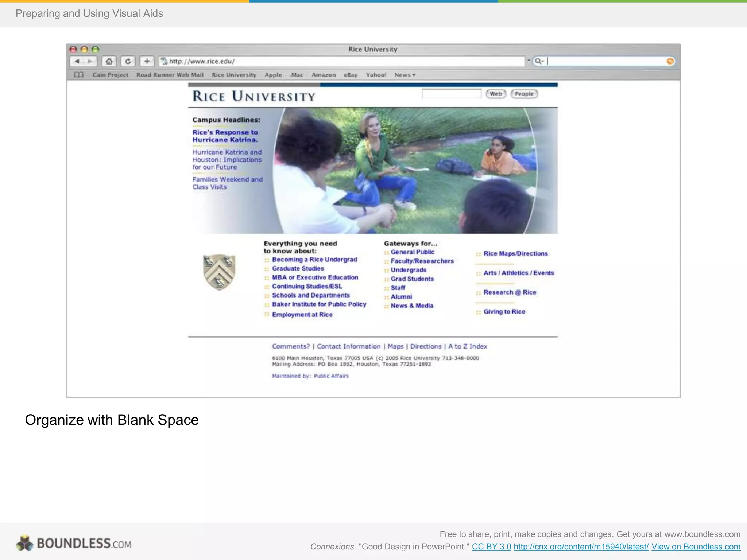Viewport: 747px width, 560px height.
Task: Click the Rice University shield crest
Action: point(219,272)
